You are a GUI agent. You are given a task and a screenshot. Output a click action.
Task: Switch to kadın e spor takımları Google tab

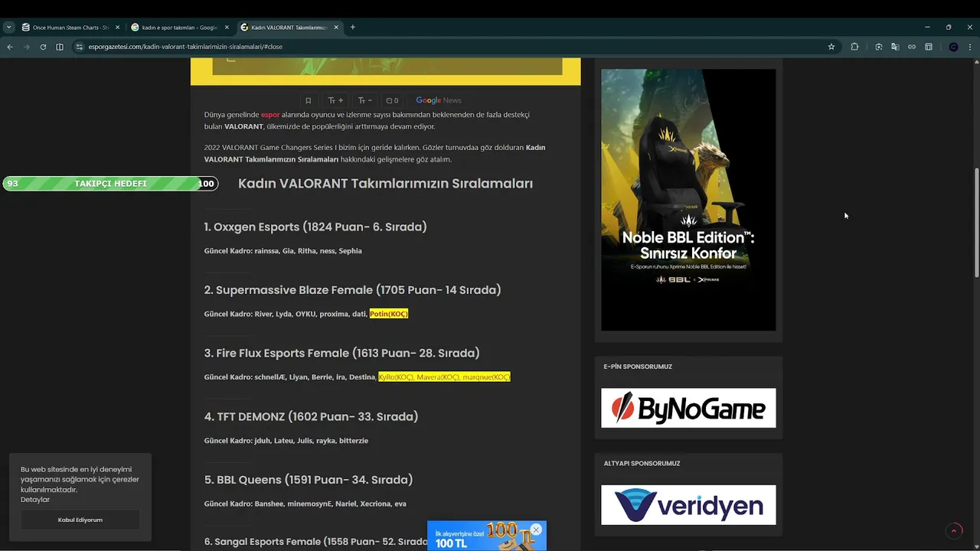tap(180, 28)
